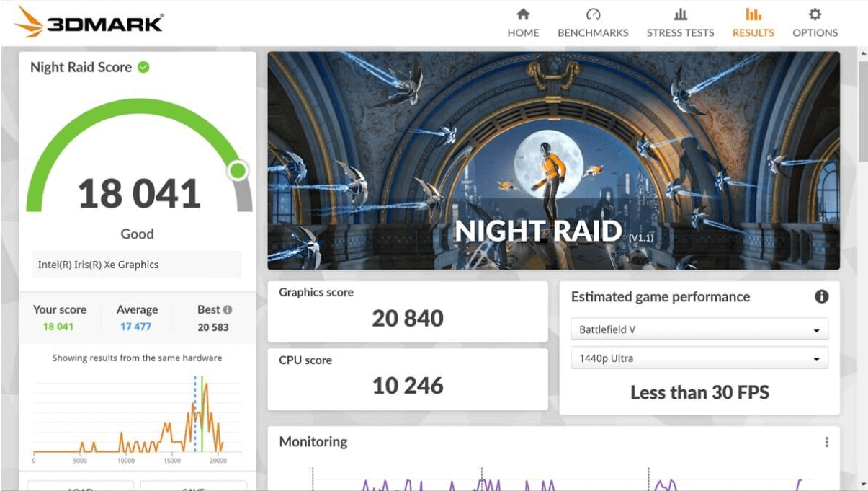Click the score gauge indicator knob
Image resolution: width=868 pixels, height=491 pixels.
click(x=238, y=171)
